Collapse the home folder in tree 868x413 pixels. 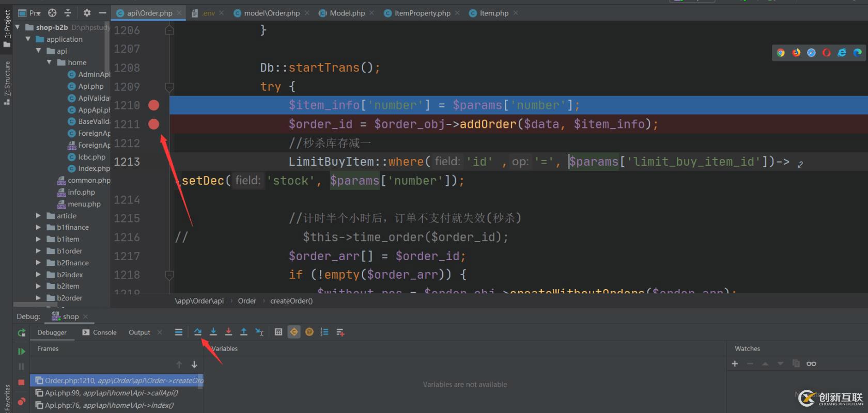tap(49, 62)
